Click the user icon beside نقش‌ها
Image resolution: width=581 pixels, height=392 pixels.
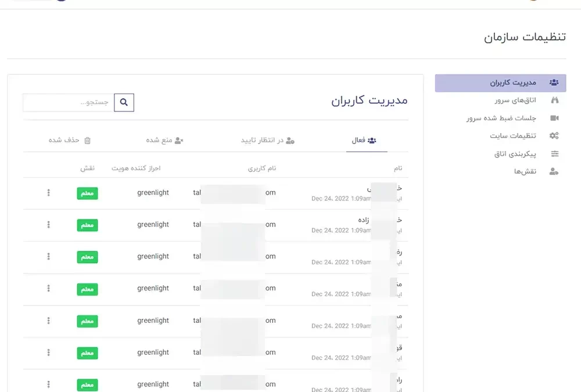point(554,171)
